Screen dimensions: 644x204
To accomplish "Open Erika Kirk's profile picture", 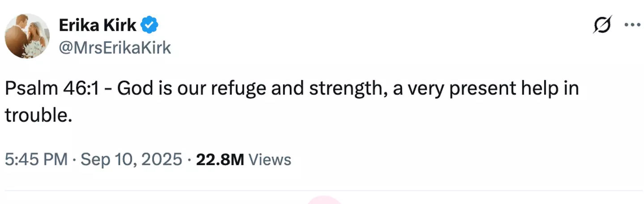I will tap(27, 36).
